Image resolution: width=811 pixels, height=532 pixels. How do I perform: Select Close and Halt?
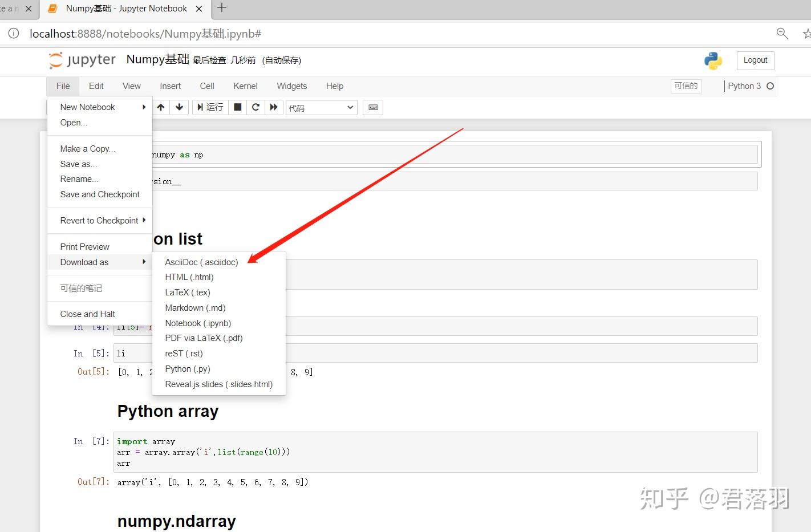pyautogui.click(x=87, y=314)
